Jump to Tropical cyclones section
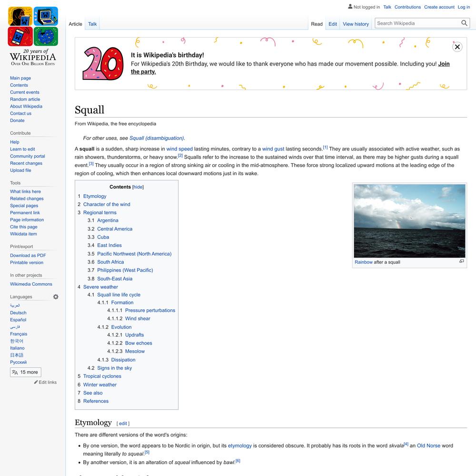 pyautogui.click(x=102, y=376)
